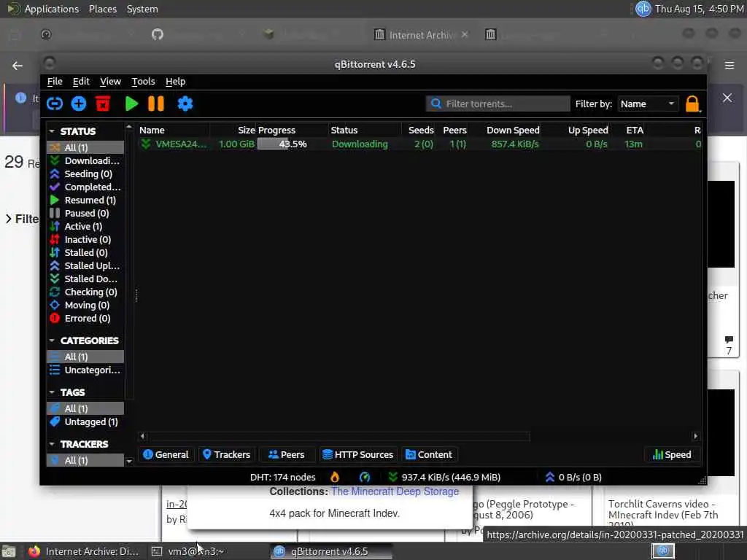Image resolution: width=747 pixels, height=560 pixels.
Task: Select All (1) under Tags
Action: pyautogui.click(x=85, y=408)
